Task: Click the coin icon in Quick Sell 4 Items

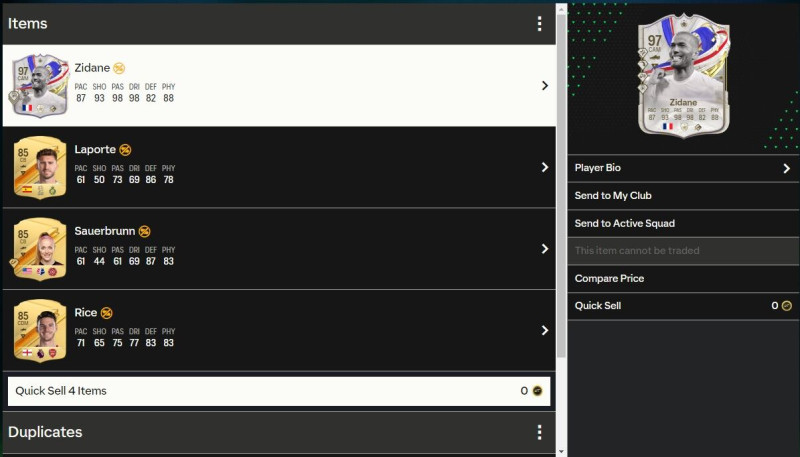Action: coord(537,391)
